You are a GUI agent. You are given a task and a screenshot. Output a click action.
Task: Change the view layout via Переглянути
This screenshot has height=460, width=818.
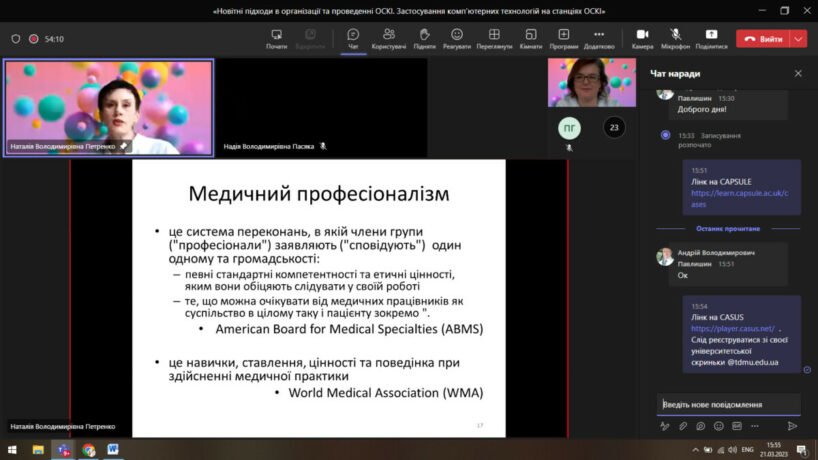[494, 38]
